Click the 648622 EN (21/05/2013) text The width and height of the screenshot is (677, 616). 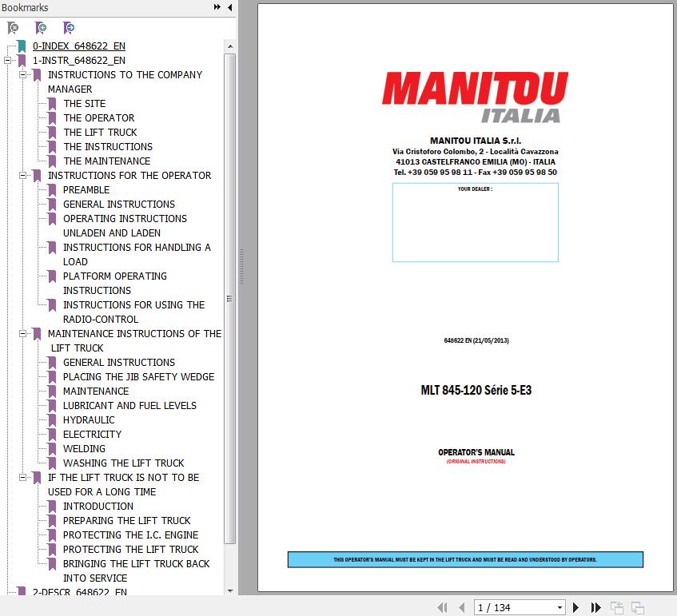click(x=476, y=340)
